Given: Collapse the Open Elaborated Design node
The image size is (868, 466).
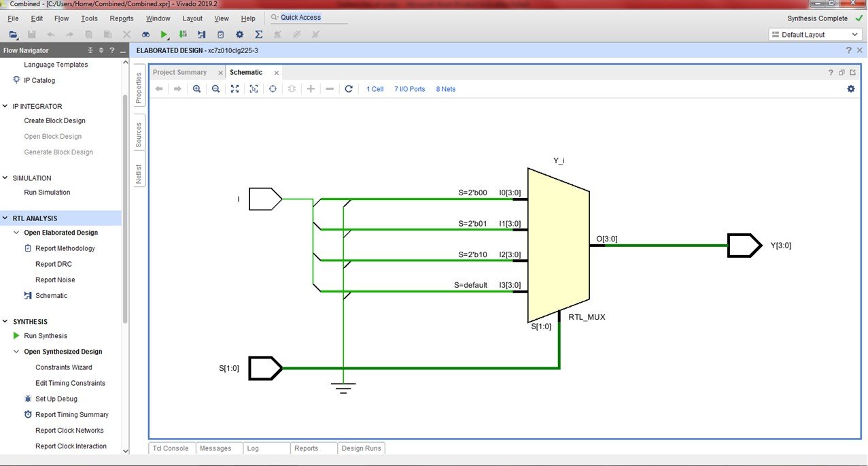Looking at the screenshot, I should [17, 233].
